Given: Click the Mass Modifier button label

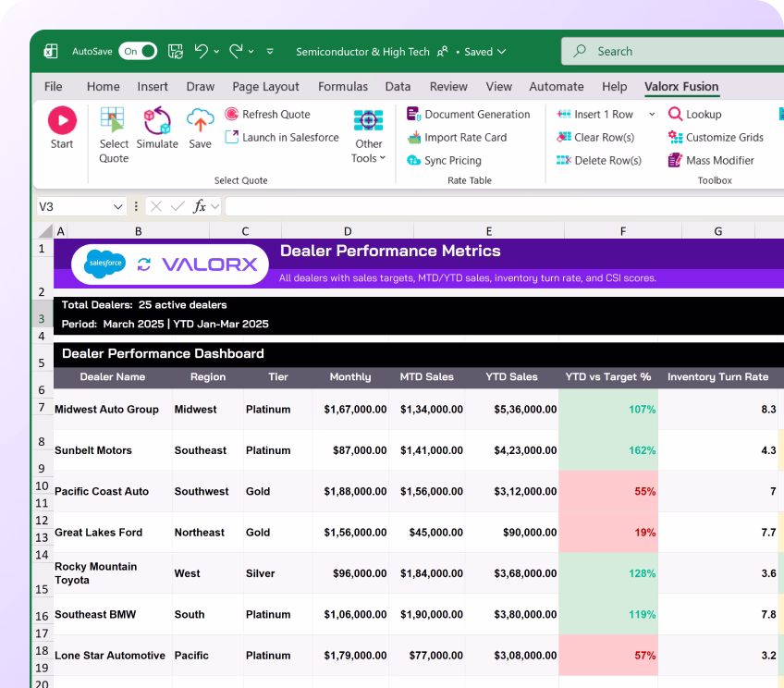Looking at the screenshot, I should [720, 161].
